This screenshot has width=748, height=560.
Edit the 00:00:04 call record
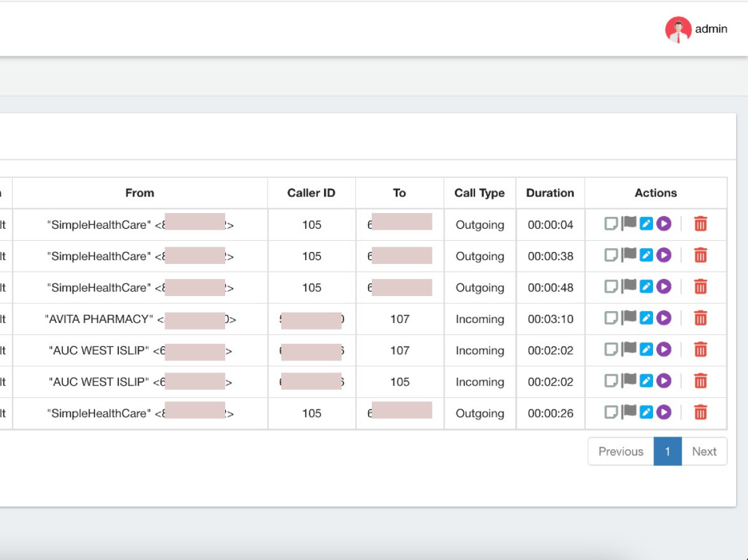(646, 224)
